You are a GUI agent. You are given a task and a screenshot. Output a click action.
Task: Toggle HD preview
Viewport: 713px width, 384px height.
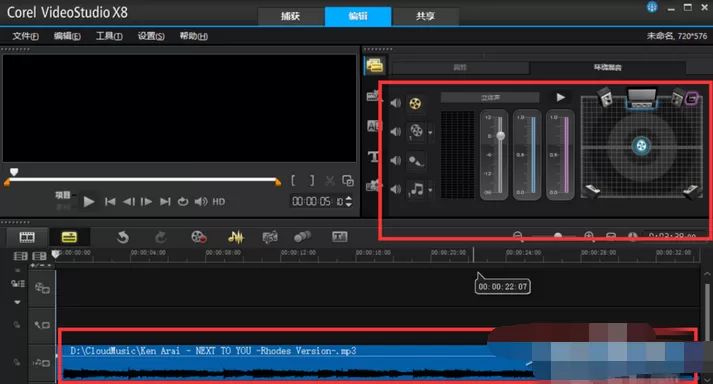(219, 202)
